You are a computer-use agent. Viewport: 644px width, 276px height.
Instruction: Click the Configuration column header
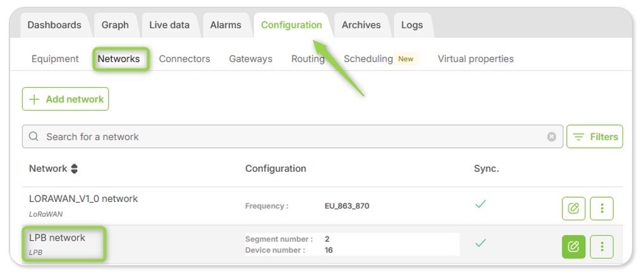tap(276, 169)
